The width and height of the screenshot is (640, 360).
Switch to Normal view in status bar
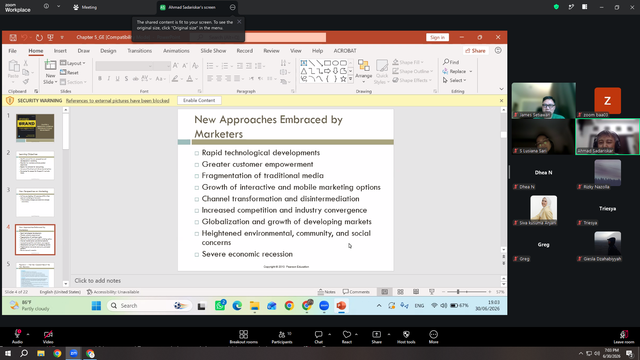click(x=384, y=292)
